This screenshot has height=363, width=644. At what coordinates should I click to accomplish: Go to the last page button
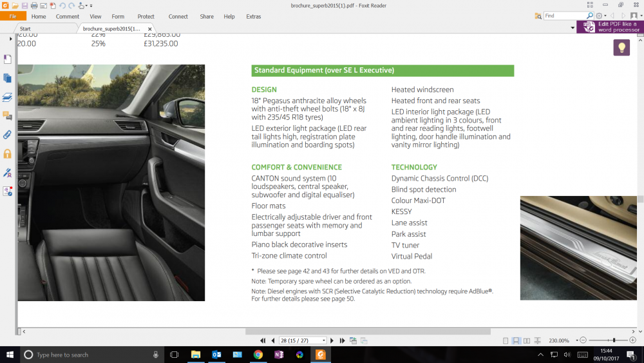[342, 340]
